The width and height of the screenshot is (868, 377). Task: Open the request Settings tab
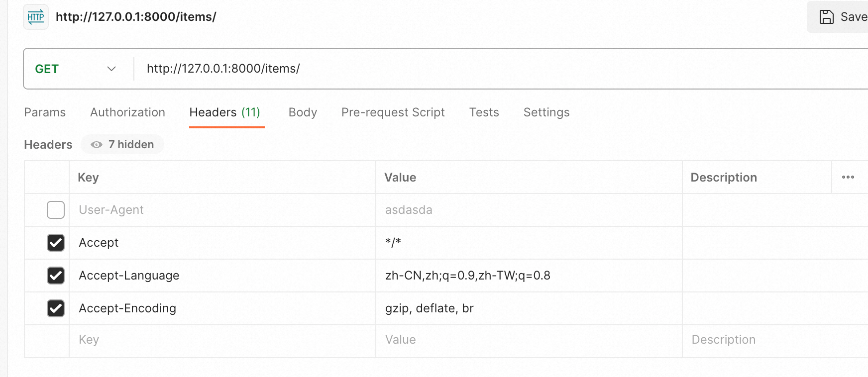pos(546,112)
